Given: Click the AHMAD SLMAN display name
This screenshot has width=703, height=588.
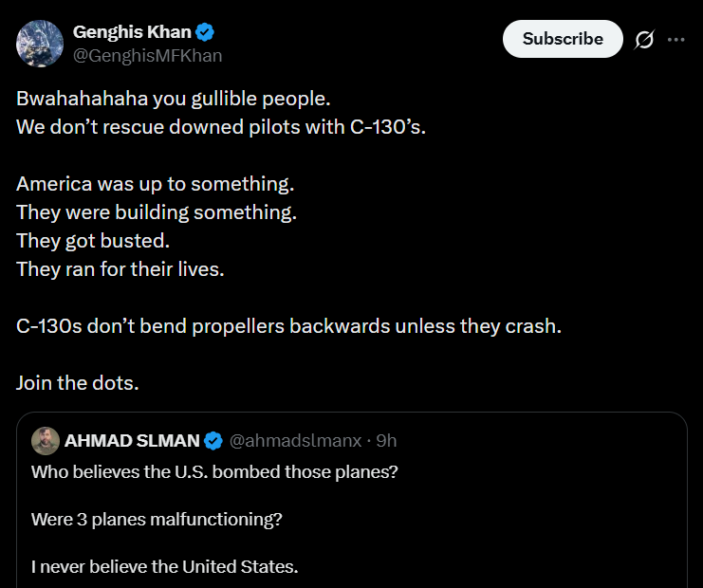Looking at the screenshot, I should 132,441.
